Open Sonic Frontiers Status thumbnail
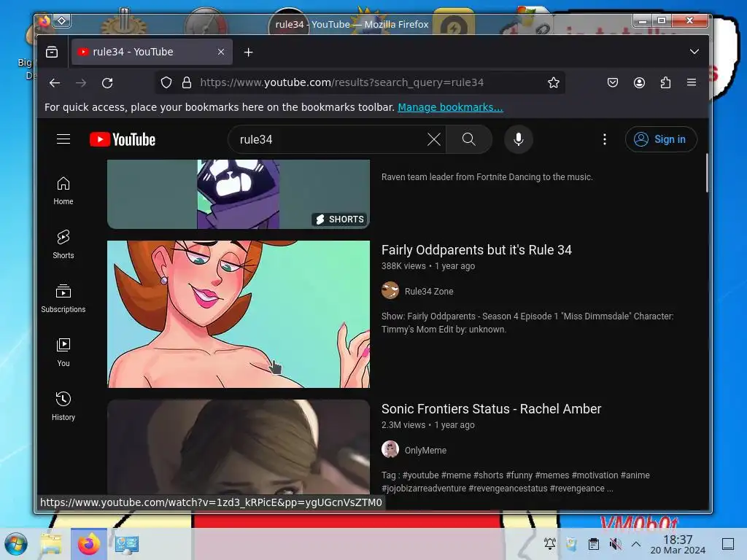This screenshot has width=747, height=560. click(239, 447)
